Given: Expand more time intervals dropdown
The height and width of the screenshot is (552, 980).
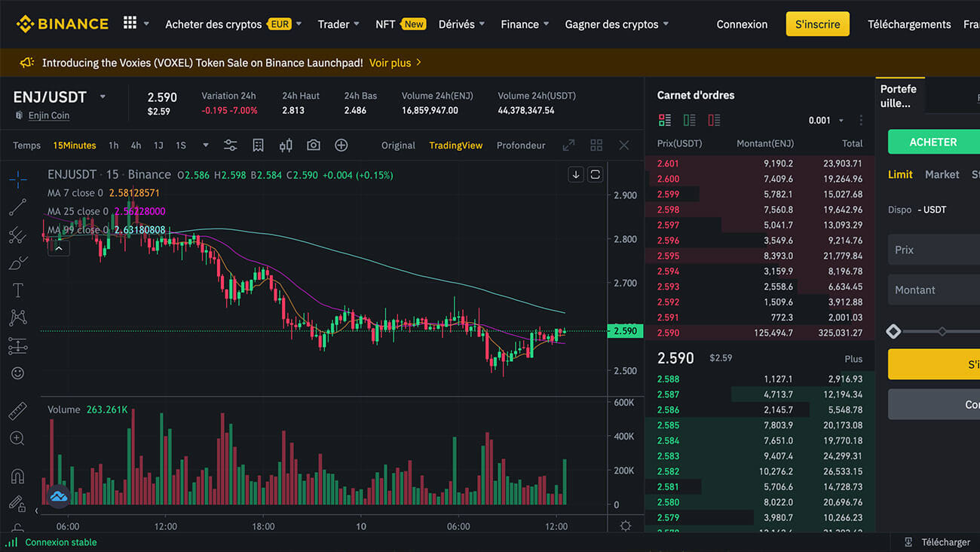Looking at the screenshot, I should click(206, 145).
